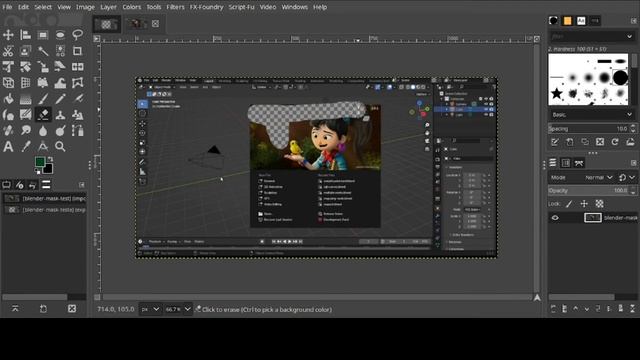Select the Color Picker tool
Screen dimensions: 640x360
(x=26, y=147)
